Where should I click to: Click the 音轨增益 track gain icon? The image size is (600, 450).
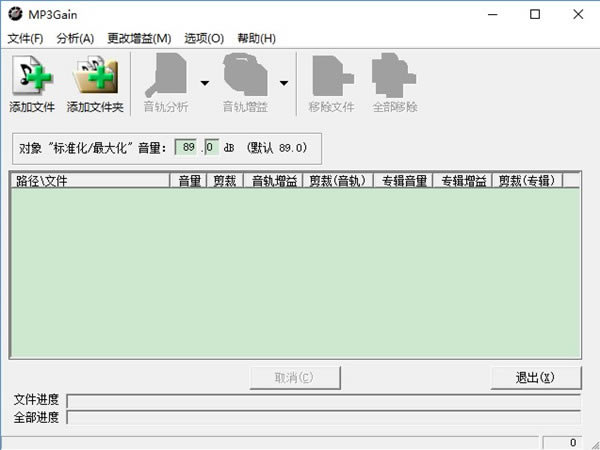coord(245,75)
